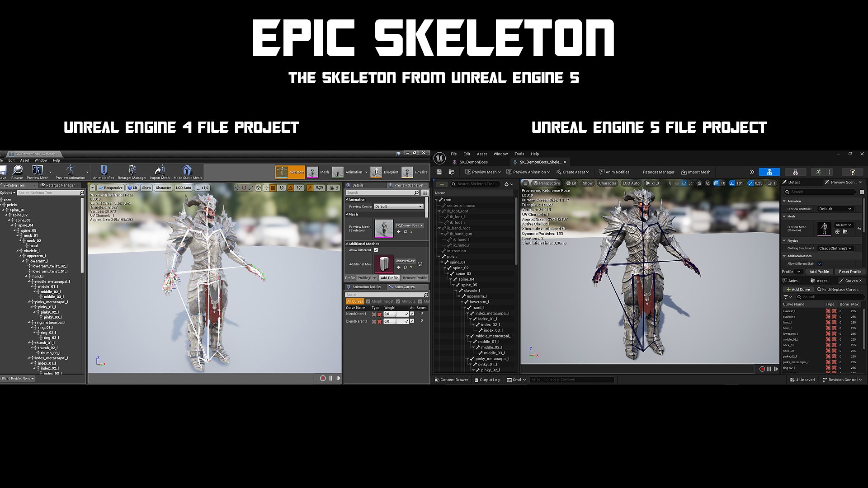The image size is (868, 488).
Task: Open the Content Drawer in UE5
Action: (x=451, y=380)
